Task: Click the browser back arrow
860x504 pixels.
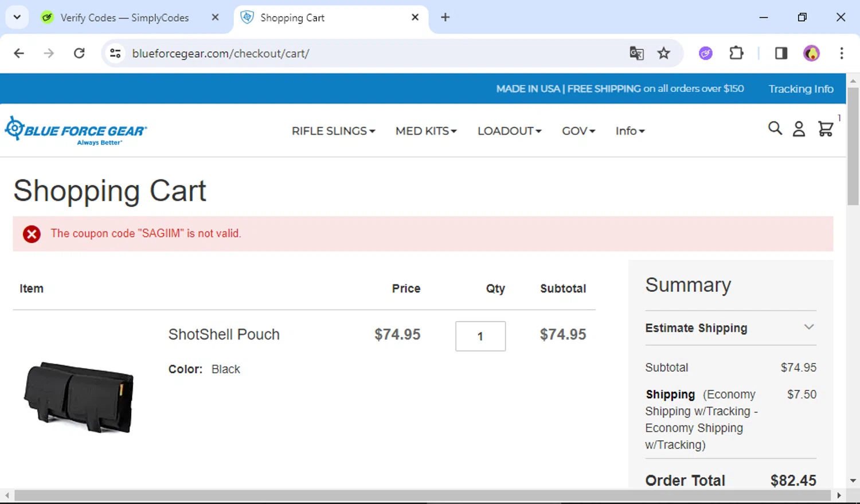Action: tap(19, 53)
